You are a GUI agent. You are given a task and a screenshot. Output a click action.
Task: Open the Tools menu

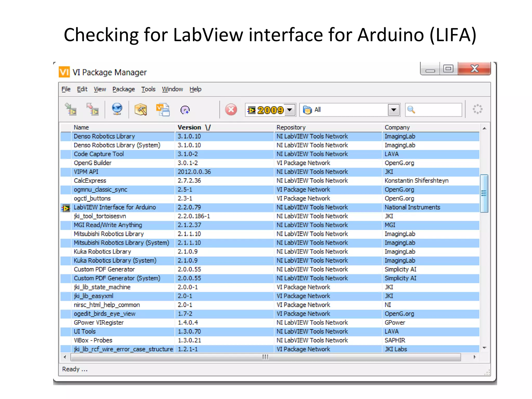(148, 89)
